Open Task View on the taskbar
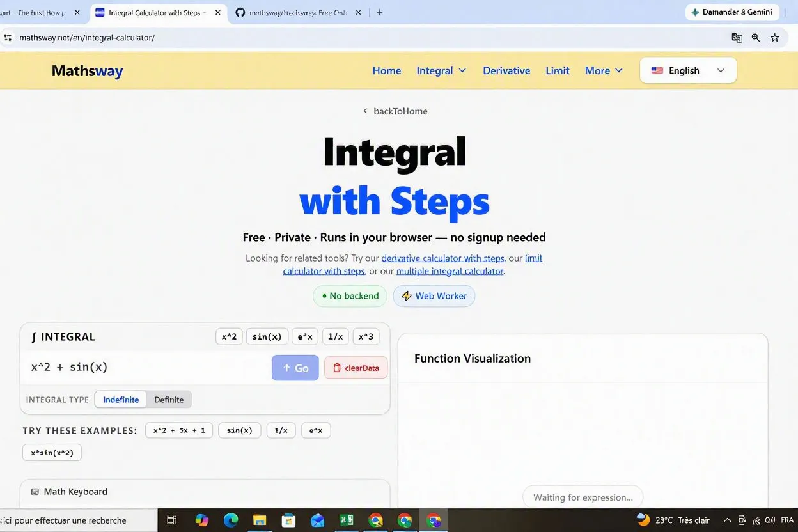798x532 pixels. [x=171, y=520]
